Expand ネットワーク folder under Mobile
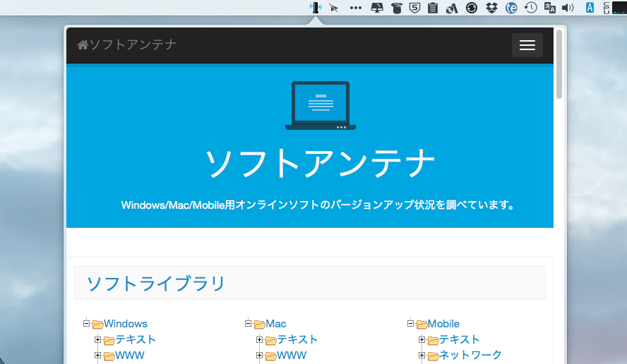The image size is (627, 364). click(422, 355)
